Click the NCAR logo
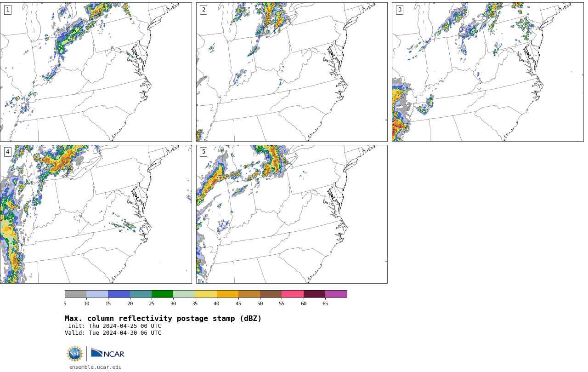Screen dimensions: 588x372 click(107, 353)
